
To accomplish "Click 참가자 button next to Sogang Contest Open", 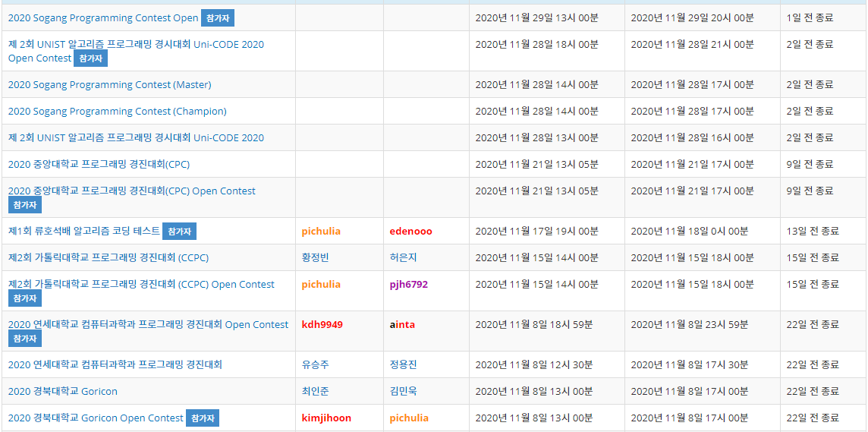I will 218,17.
